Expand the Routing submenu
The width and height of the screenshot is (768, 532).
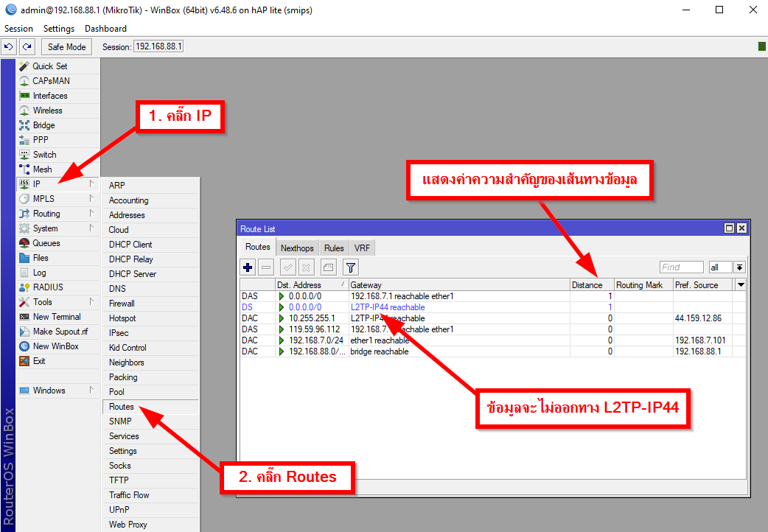tap(57, 214)
